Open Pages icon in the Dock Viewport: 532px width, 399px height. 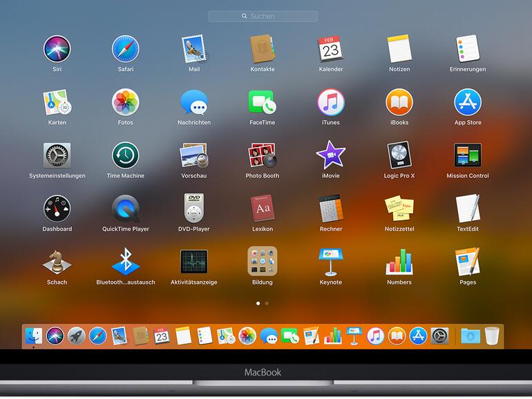pos(311,336)
